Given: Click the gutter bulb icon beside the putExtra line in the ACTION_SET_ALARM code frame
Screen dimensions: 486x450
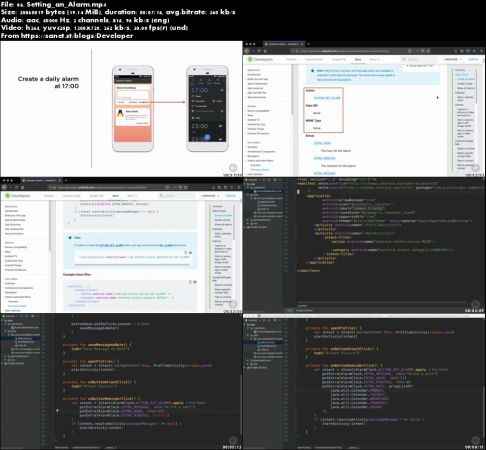Looking at the screenshot, I should pos(57,411).
